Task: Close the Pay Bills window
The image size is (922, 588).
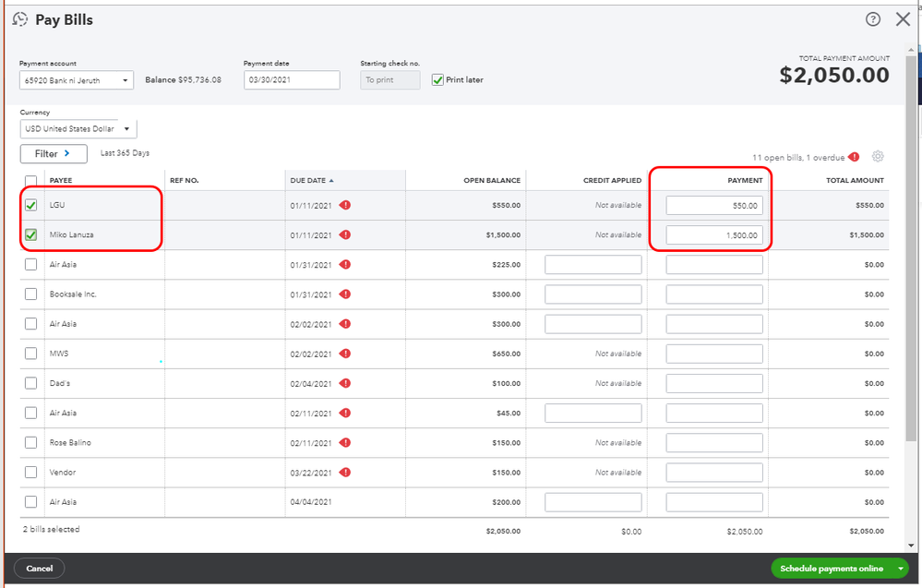Action: pyautogui.click(x=903, y=19)
